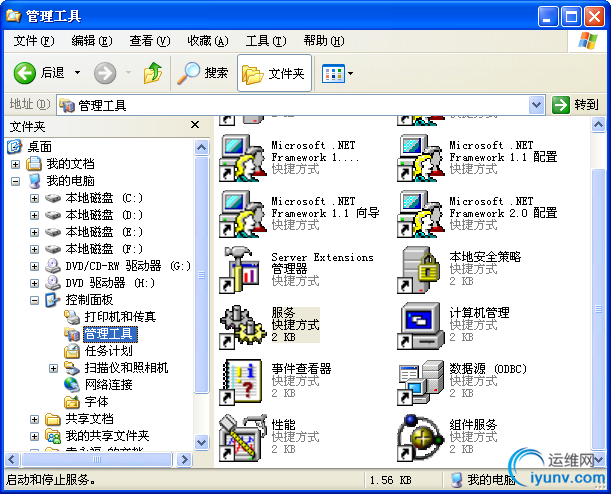The height and width of the screenshot is (494, 611).
Task: Select 任务计划 in folder tree
Action: [x=108, y=351]
